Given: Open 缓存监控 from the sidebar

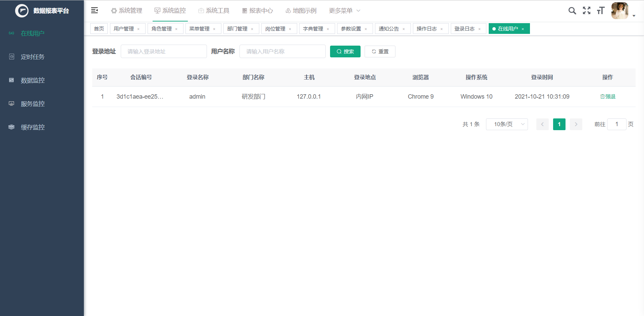Looking at the screenshot, I should pyautogui.click(x=11, y=127).
